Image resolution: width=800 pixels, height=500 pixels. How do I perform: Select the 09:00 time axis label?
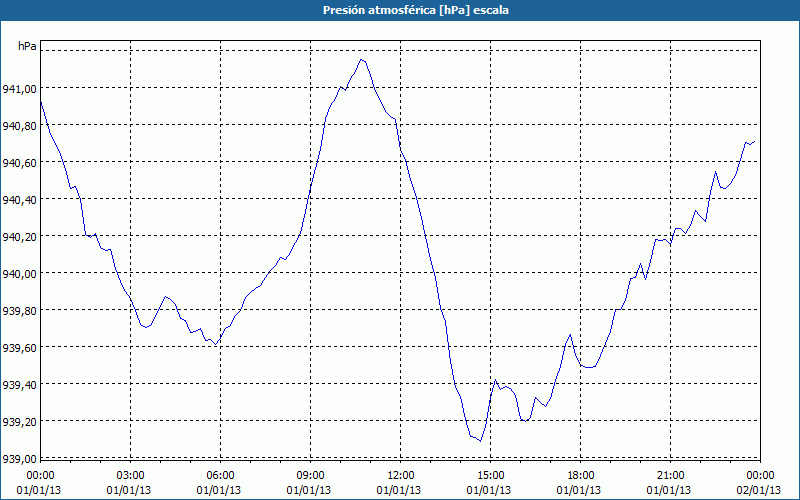310,476
